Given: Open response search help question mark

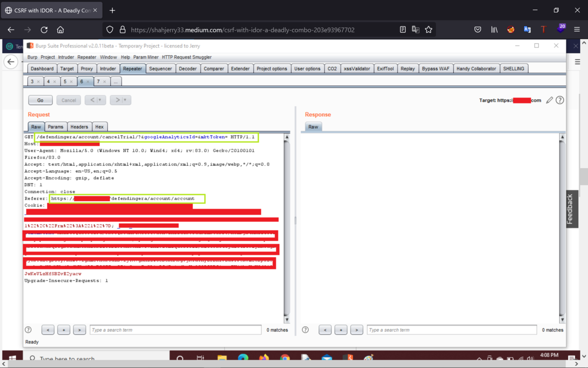Looking at the screenshot, I should (305, 330).
